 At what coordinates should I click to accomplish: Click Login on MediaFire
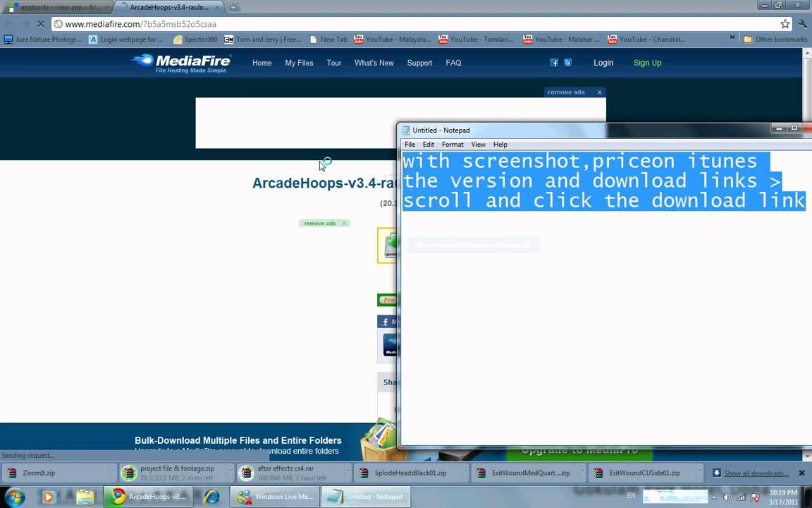point(603,63)
